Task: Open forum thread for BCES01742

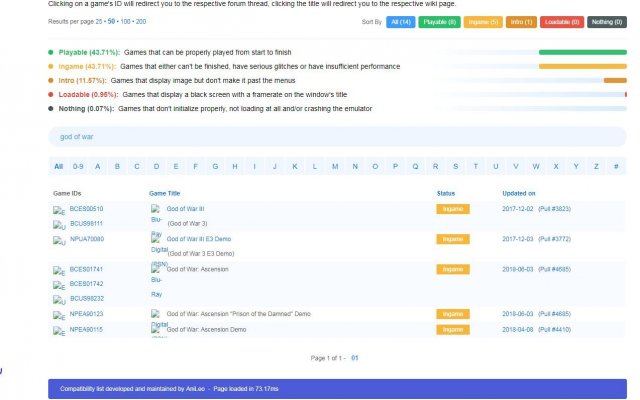Action: [x=86, y=284]
